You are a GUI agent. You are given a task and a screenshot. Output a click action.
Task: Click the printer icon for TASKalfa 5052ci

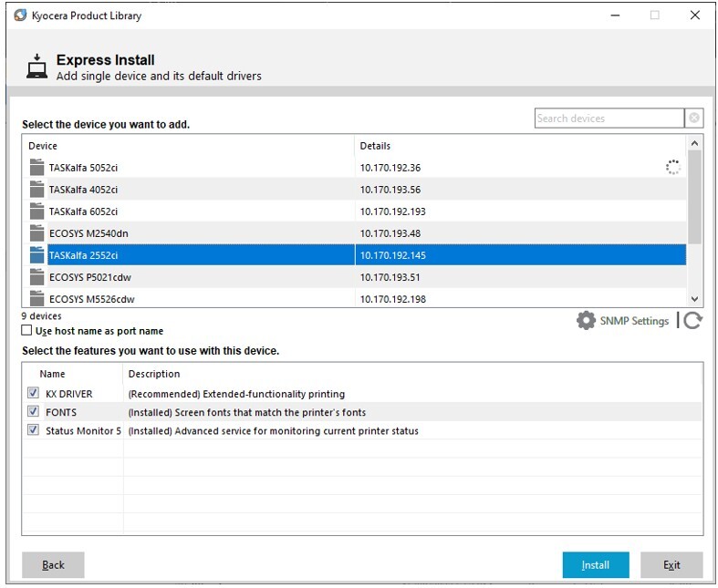click(36, 167)
